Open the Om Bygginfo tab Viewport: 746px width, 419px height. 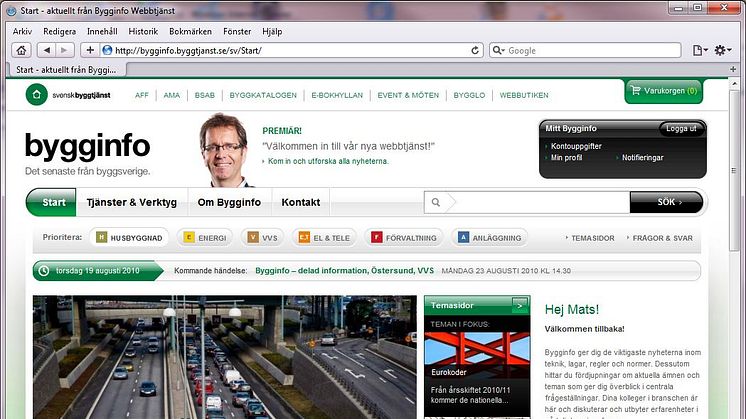pyautogui.click(x=229, y=202)
